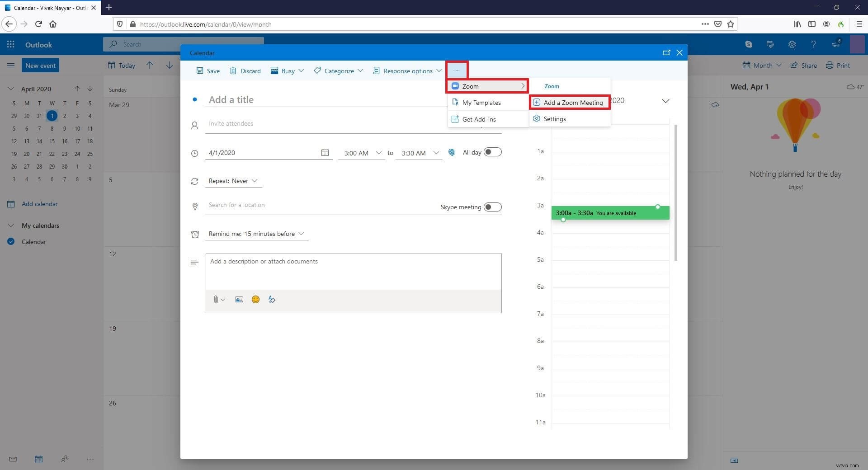The width and height of the screenshot is (868, 470).
Task: Open My Templates from the menu
Action: pos(481,102)
